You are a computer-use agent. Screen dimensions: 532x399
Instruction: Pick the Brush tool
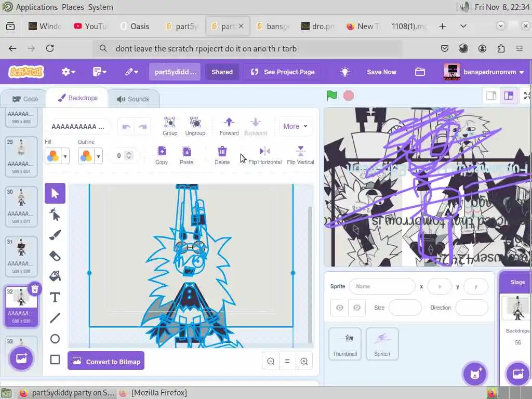[55, 235]
